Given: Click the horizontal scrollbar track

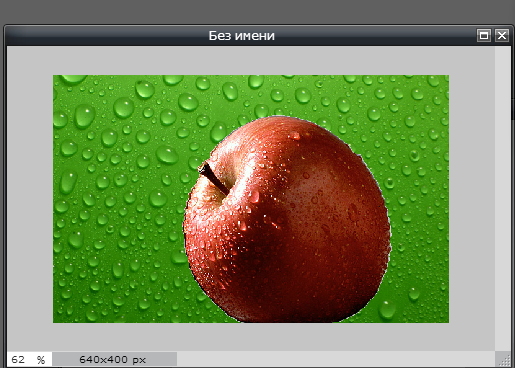Looking at the screenshot, I should [336, 360].
